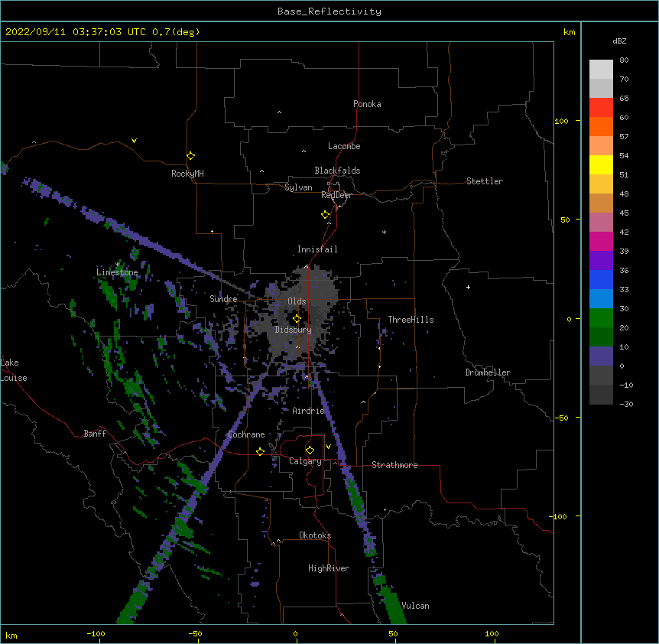This screenshot has height=644, width=659.
Task: Click the RedDeer city label
Action: (337, 195)
